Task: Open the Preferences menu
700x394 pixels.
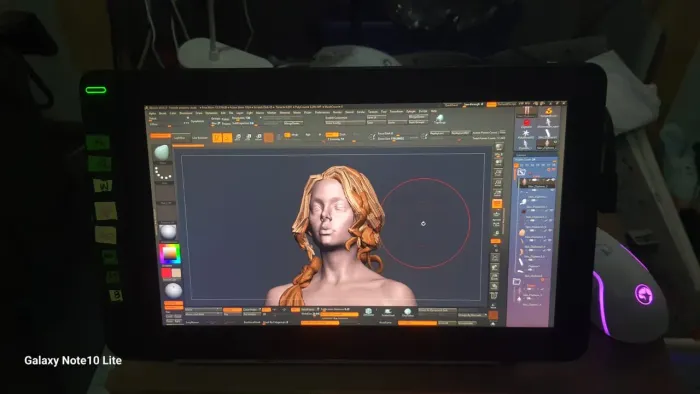Action: 321,112
